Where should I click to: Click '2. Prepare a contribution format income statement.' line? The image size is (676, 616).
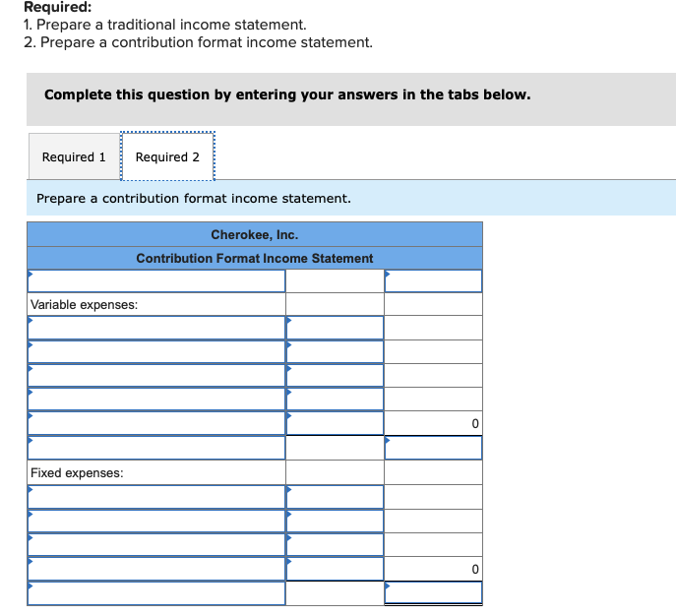coord(199,42)
